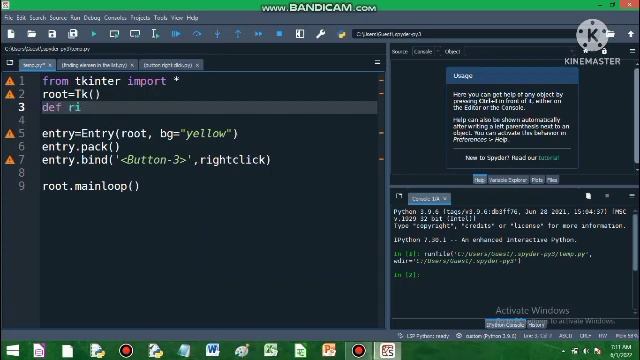Close the temp.py editor tab
Screen dimensions: 640x360
tap(50, 65)
